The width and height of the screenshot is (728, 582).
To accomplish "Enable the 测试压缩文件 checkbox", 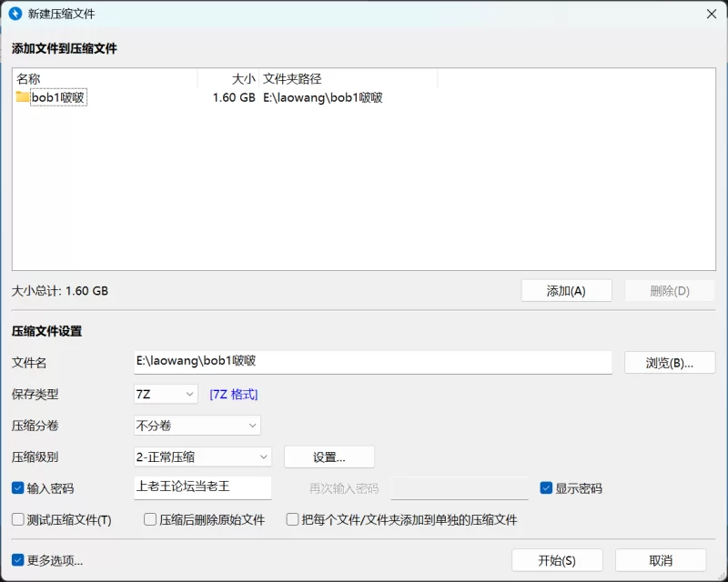I will click(16, 519).
